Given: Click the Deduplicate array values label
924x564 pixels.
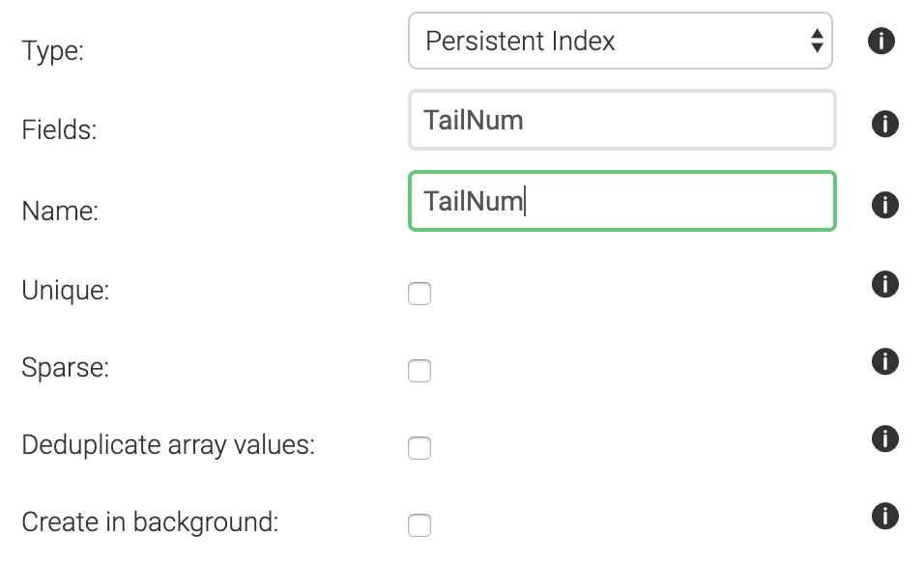Looking at the screenshot, I should 168,445.
